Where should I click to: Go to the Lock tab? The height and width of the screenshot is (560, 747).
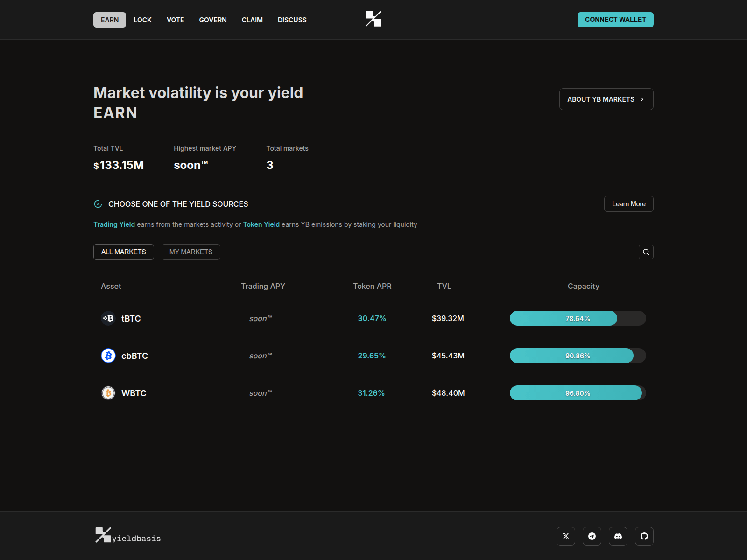pyautogui.click(x=142, y=20)
